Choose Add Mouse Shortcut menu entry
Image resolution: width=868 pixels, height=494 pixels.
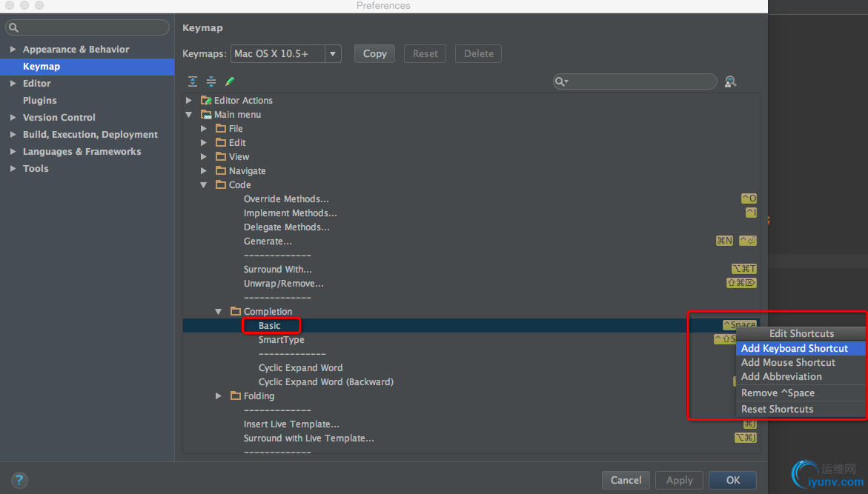pyautogui.click(x=801, y=362)
